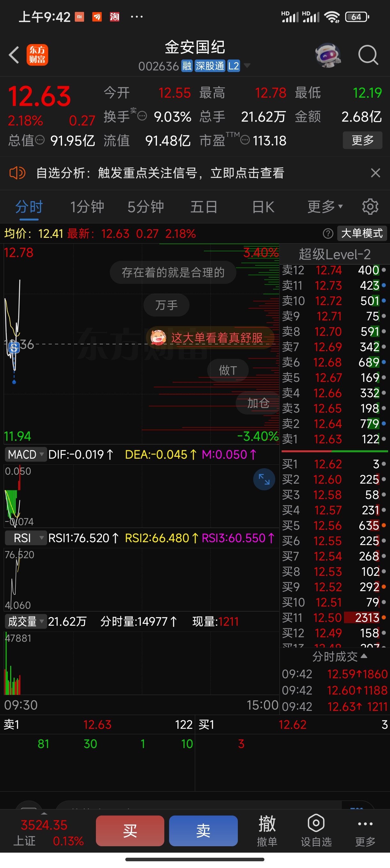Image resolution: width=390 pixels, height=868 pixels.
Task: Tap the question mark help icon
Action: pos(328,234)
